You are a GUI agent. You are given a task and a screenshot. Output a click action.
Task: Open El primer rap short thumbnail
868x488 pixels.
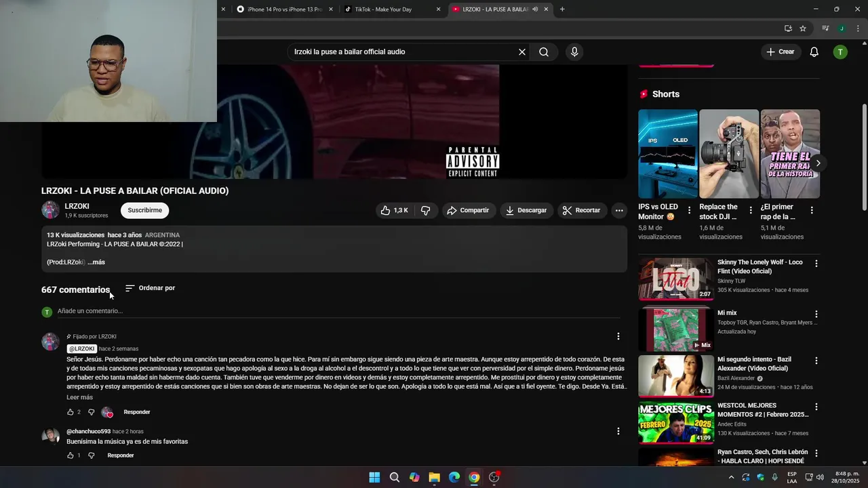click(x=790, y=154)
